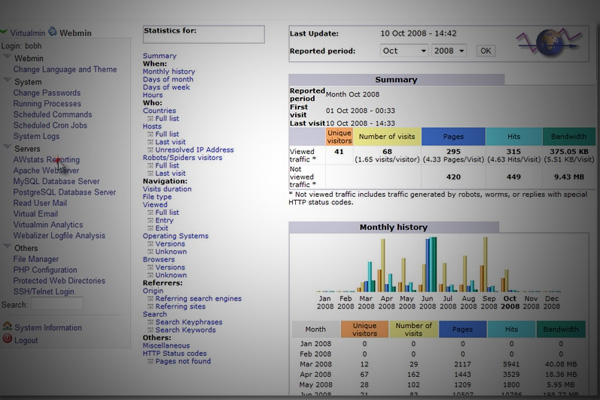This screenshot has height=400, width=600.
Task: Click the System Information icon
Action: (7, 328)
